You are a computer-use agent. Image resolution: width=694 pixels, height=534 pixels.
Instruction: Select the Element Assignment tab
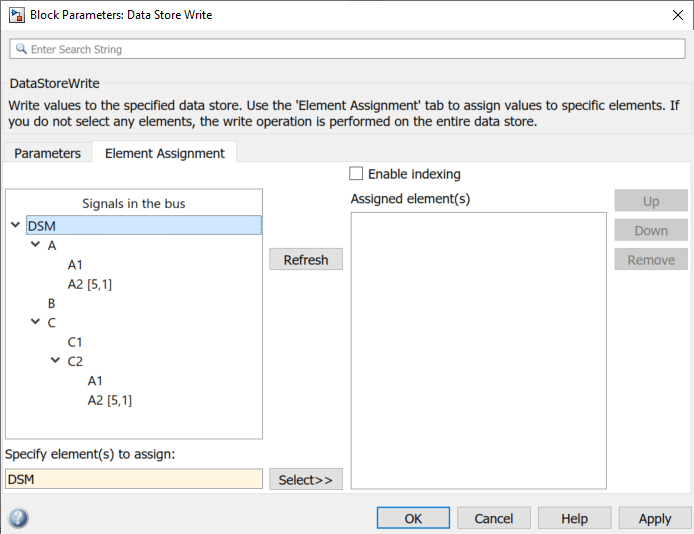coord(165,153)
